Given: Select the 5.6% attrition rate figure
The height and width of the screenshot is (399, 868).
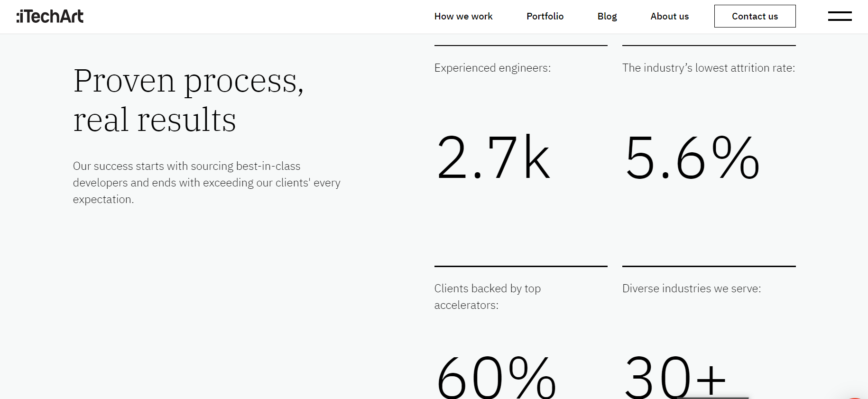Looking at the screenshot, I should tap(692, 157).
